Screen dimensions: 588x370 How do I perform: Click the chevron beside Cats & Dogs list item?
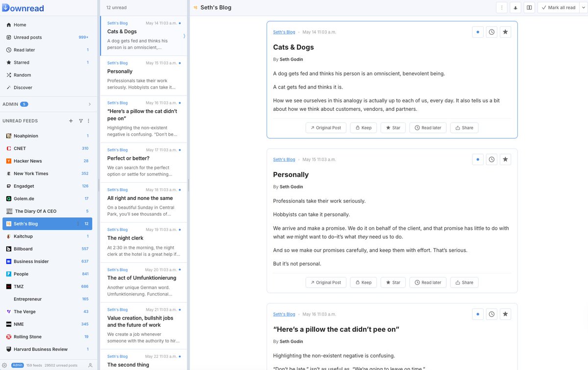click(x=184, y=36)
